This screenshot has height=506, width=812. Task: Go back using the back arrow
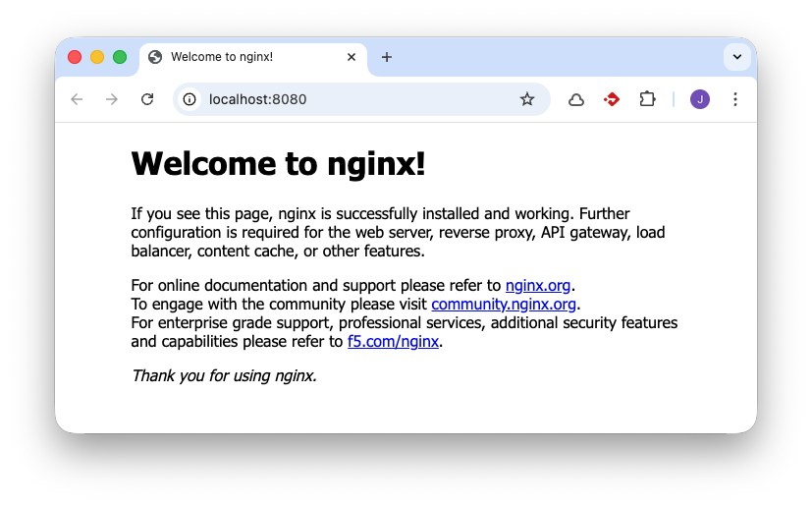coord(77,99)
